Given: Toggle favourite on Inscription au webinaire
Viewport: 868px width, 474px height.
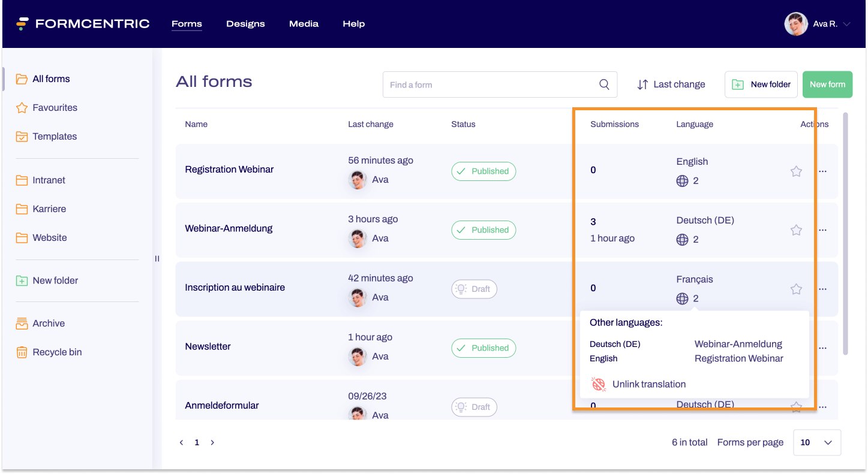Looking at the screenshot, I should 796,289.
